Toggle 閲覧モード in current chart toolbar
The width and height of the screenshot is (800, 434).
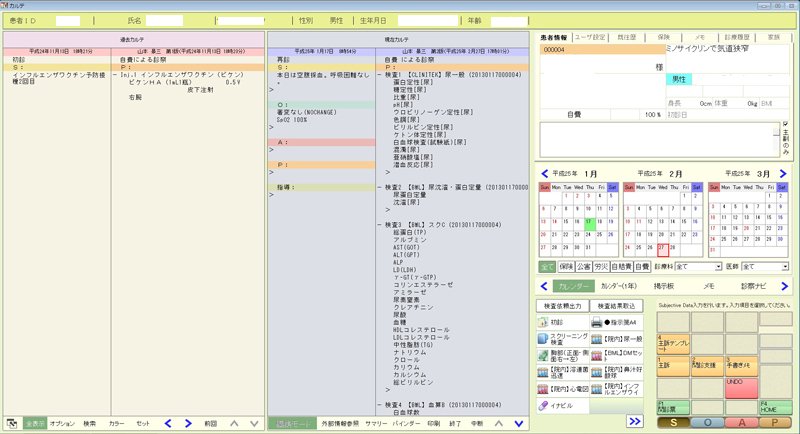[x=292, y=423]
